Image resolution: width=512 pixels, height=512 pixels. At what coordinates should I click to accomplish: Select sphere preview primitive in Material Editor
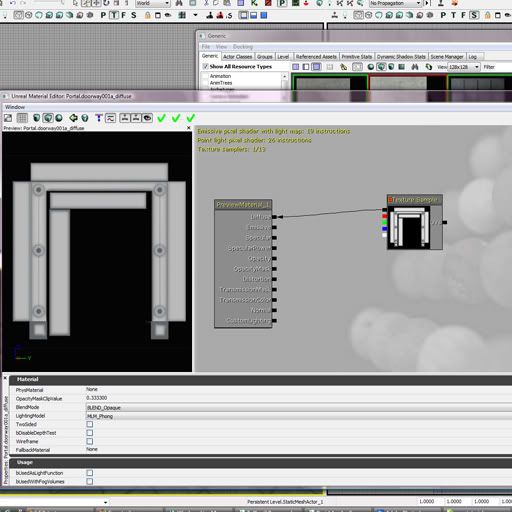[x=59, y=118]
